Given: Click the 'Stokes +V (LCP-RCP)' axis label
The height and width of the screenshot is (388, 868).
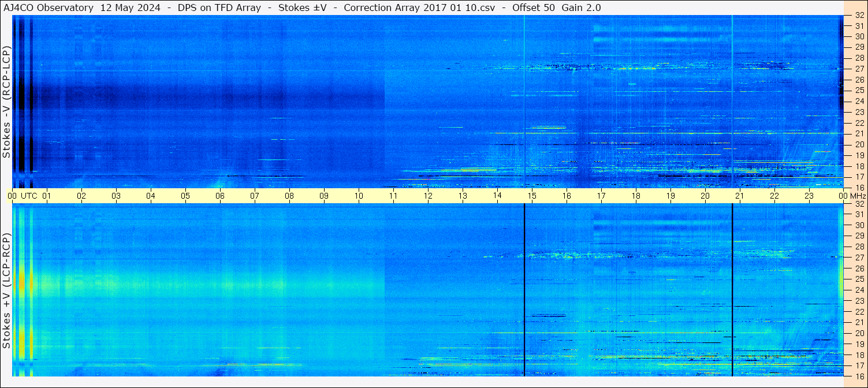Looking at the screenshot, I should [x=7, y=291].
